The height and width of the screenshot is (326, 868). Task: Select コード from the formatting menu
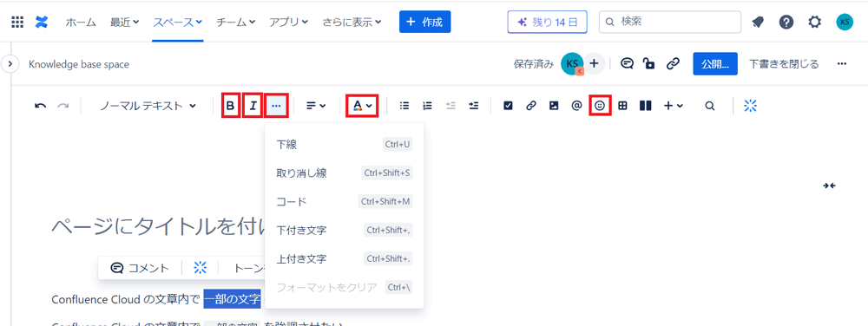[x=345, y=201]
